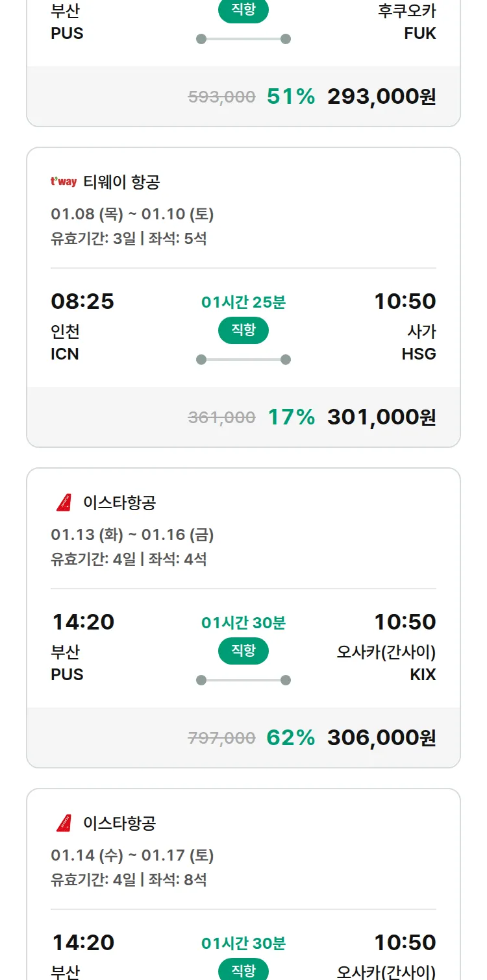This screenshot has height=980, width=487.
Task: Click route line on the PUS–FUK card
Action: tap(243, 39)
